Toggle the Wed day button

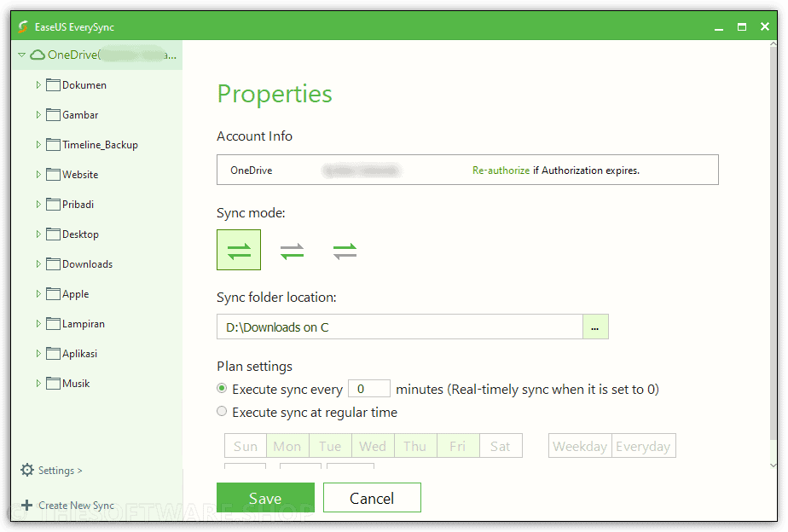point(373,446)
